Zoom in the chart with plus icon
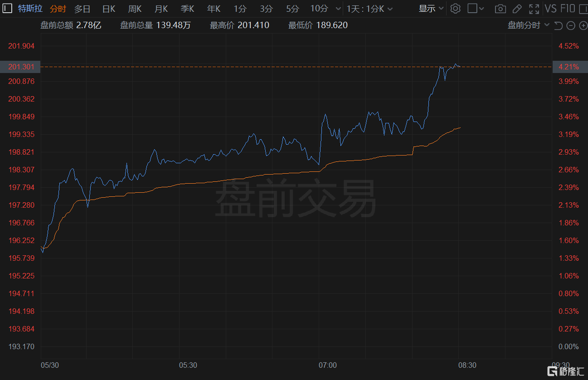Image resolution: width=588 pixels, height=380 pixels. pyautogui.click(x=583, y=25)
